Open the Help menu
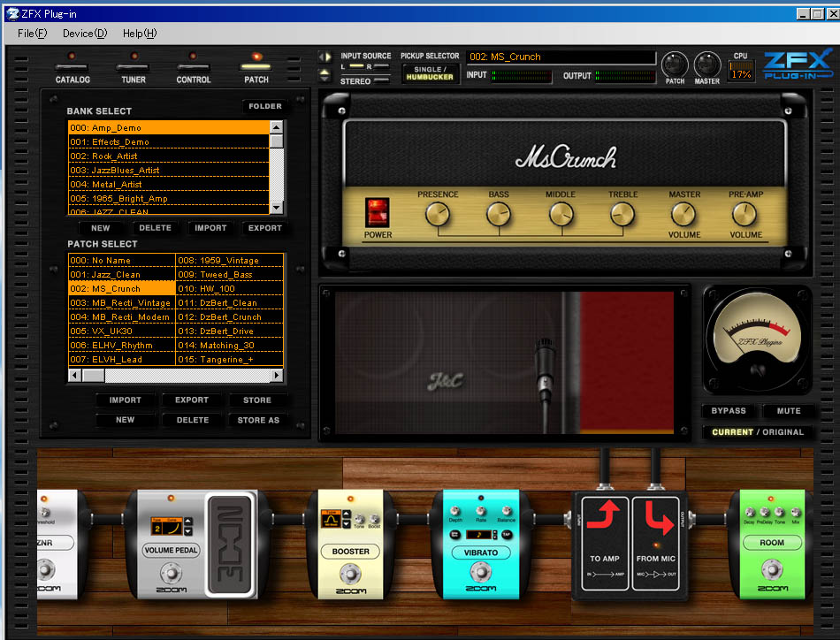840x640 pixels. [140, 34]
